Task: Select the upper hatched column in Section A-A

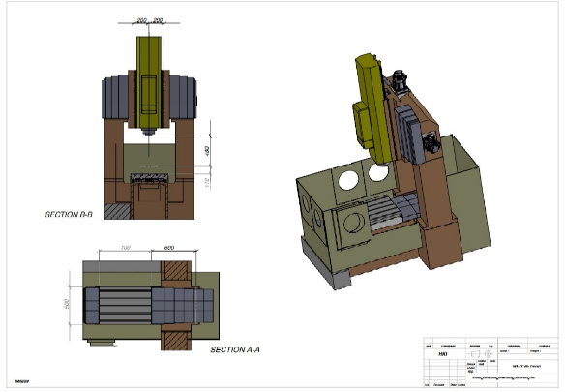Action: pos(176,270)
